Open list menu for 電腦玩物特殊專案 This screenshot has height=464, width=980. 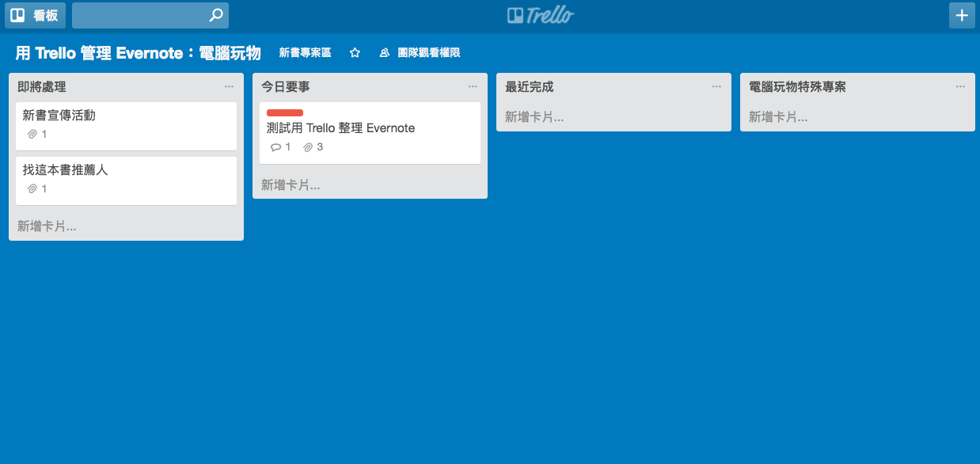pyautogui.click(x=960, y=86)
